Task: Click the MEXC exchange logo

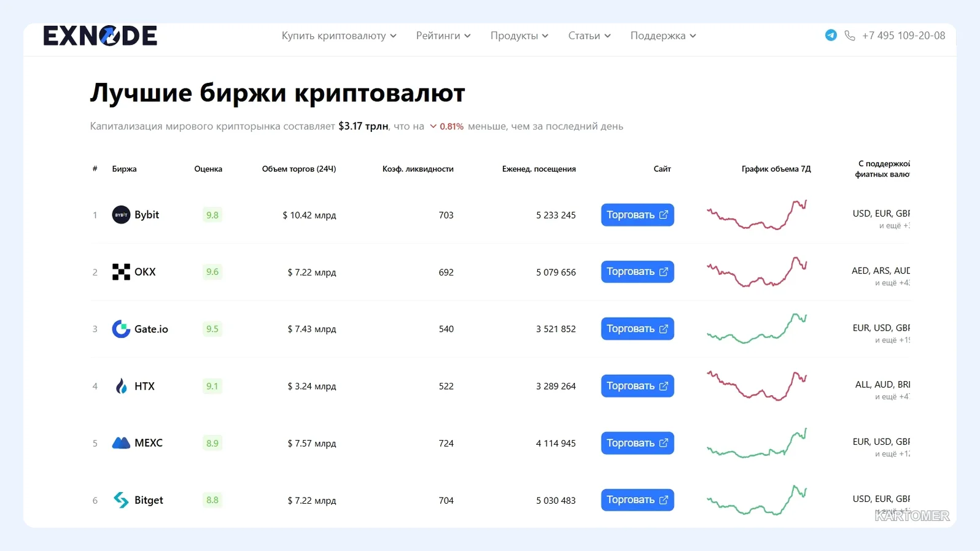Action: click(x=121, y=443)
